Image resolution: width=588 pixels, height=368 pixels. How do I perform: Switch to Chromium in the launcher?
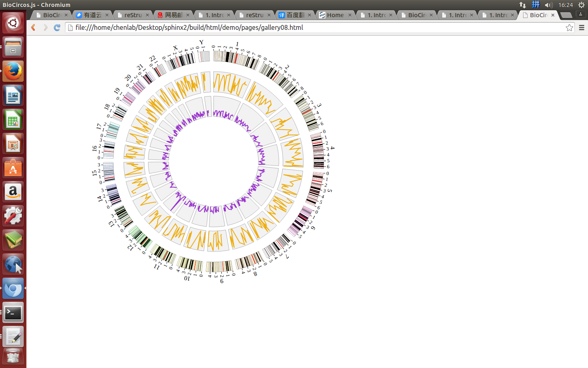pos(13,288)
